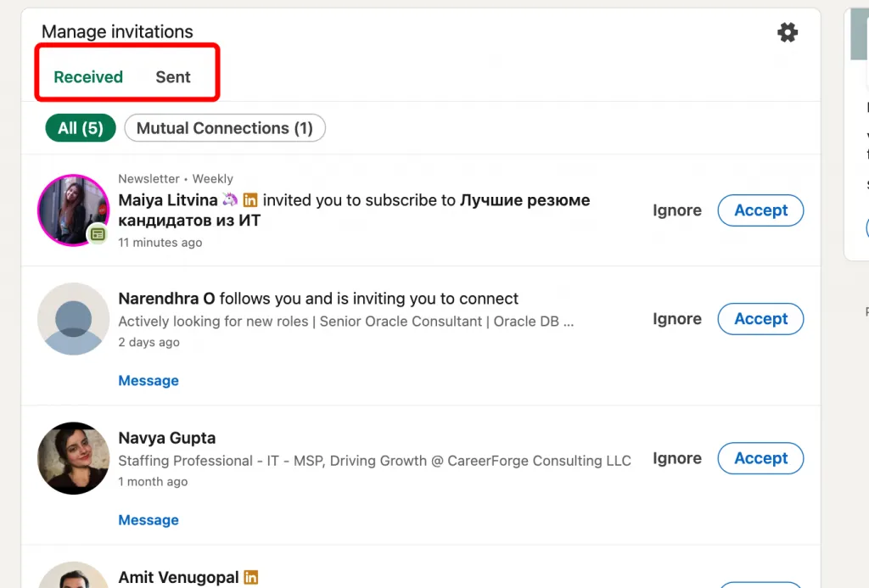Viewport: 869px width, 588px height.
Task: Select the All (5) filter pill
Action: [x=81, y=128]
